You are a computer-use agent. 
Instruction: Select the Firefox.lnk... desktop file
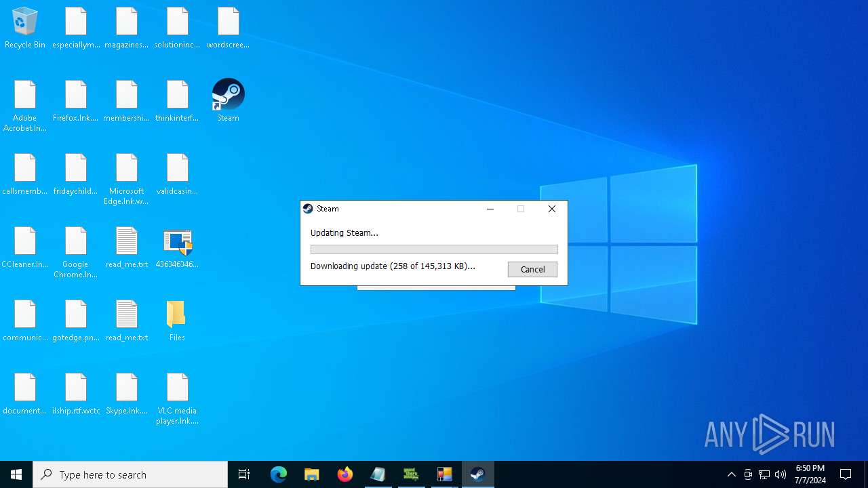(76, 101)
